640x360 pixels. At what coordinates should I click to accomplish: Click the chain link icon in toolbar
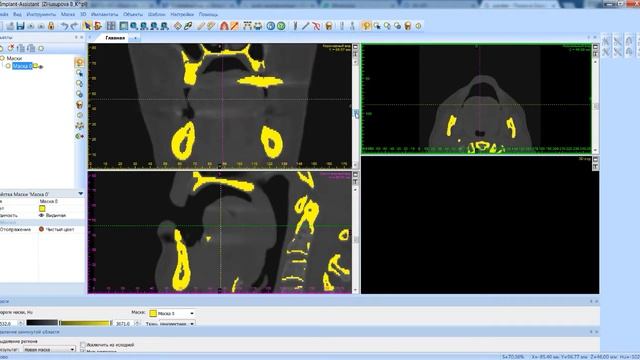(x=188, y=26)
